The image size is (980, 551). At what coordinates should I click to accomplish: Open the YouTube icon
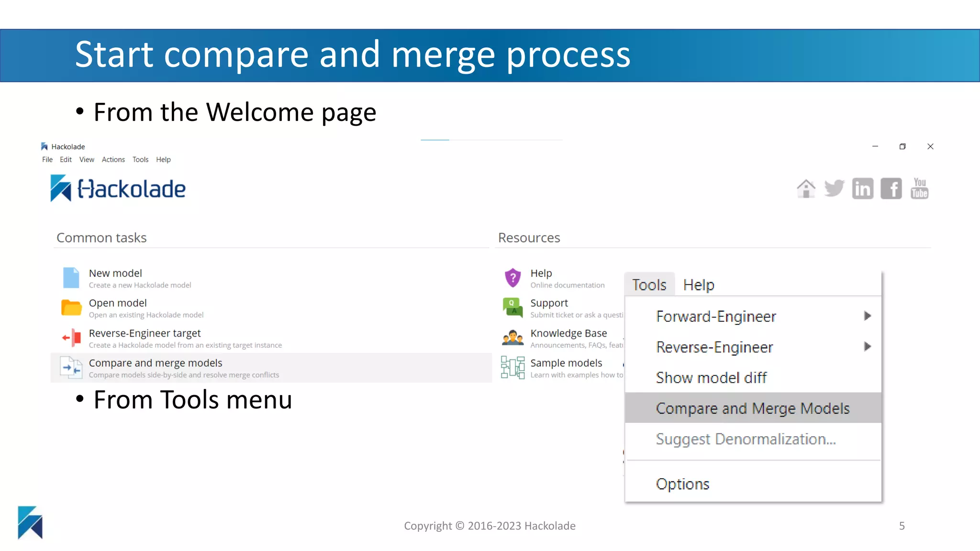pyautogui.click(x=919, y=188)
